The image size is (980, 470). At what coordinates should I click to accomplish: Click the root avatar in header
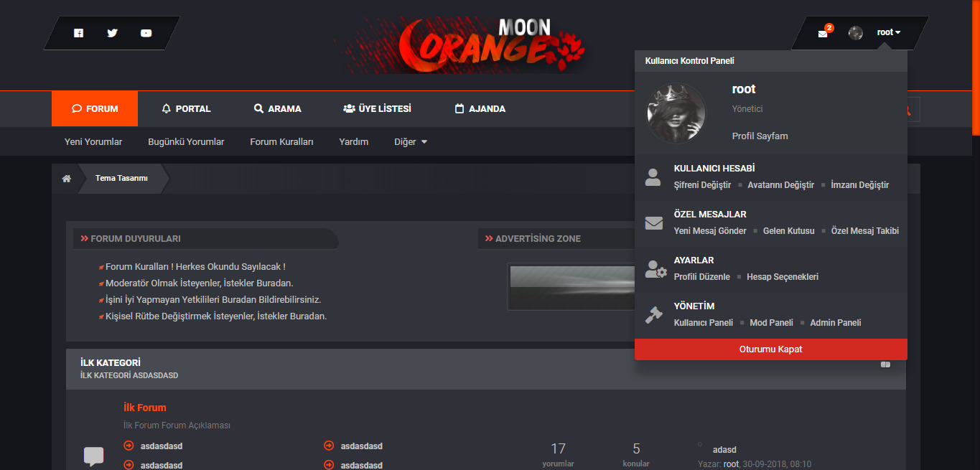click(x=855, y=33)
